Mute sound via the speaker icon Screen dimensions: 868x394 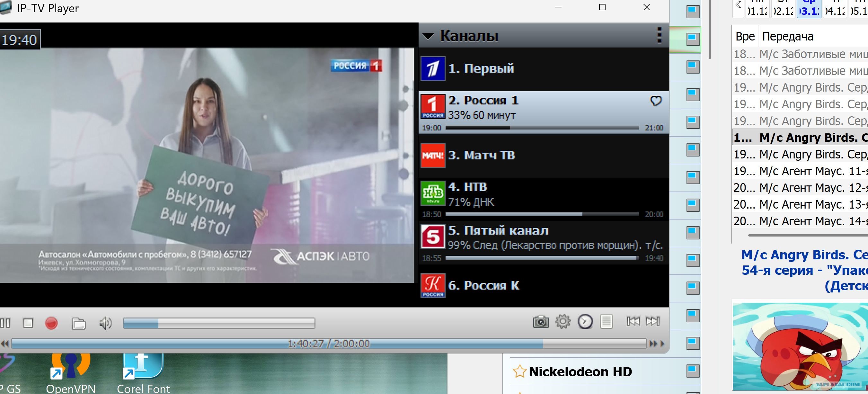105,323
